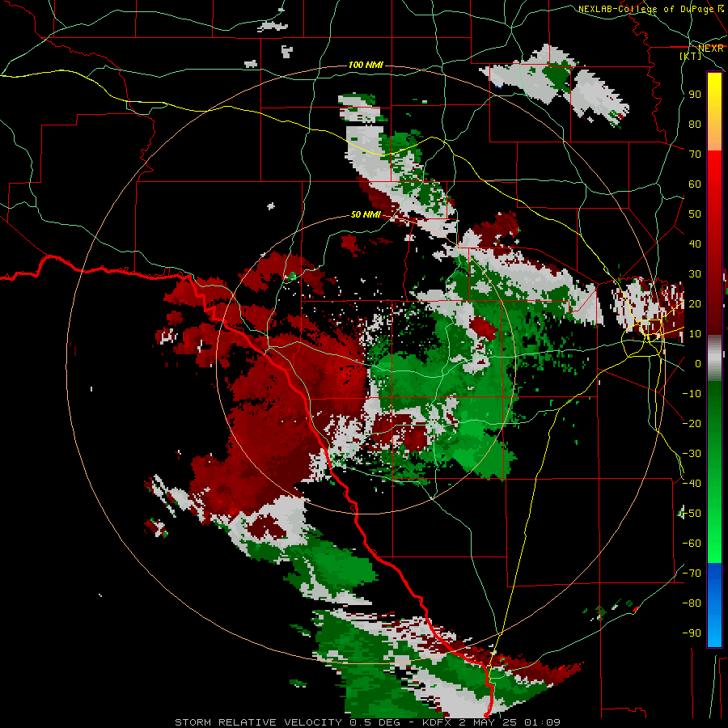Click the -80 value on the velocity scale
The image size is (728, 728).
coord(692,603)
